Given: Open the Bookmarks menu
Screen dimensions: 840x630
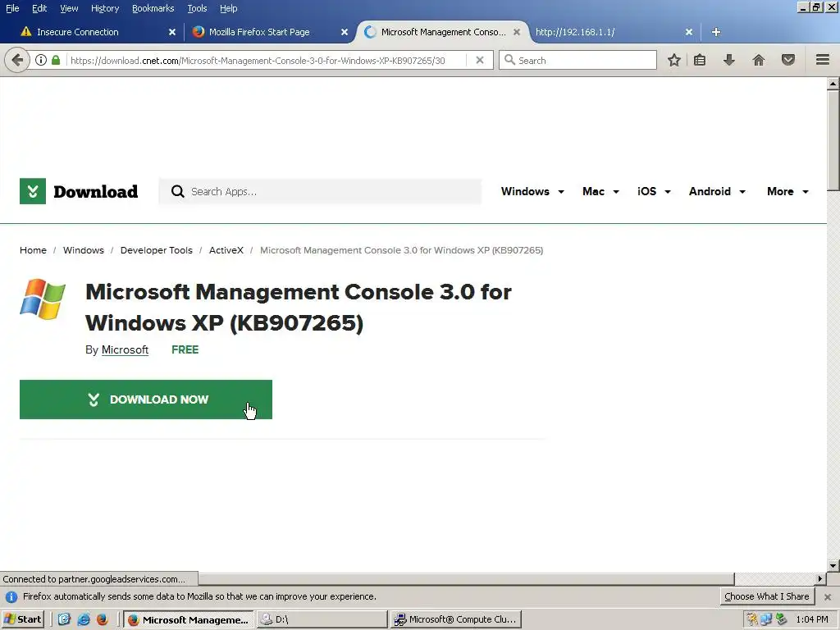Looking at the screenshot, I should 153,8.
